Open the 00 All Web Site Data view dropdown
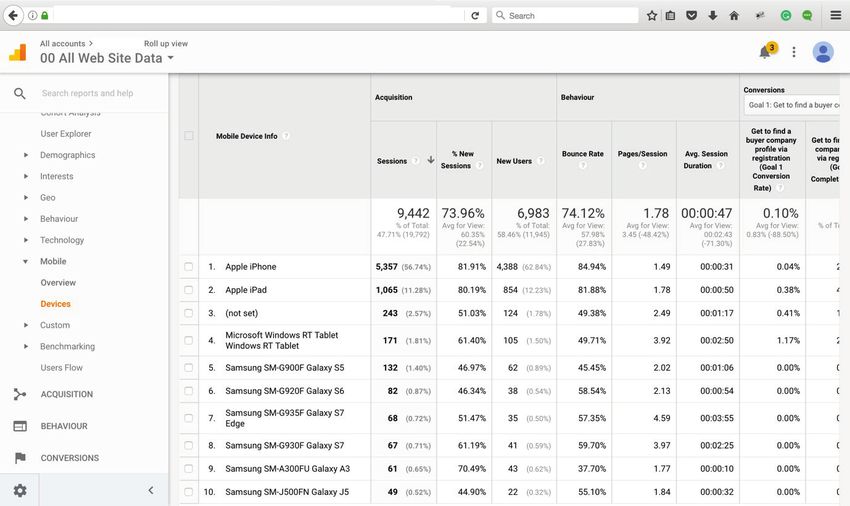 coord(107,58)
